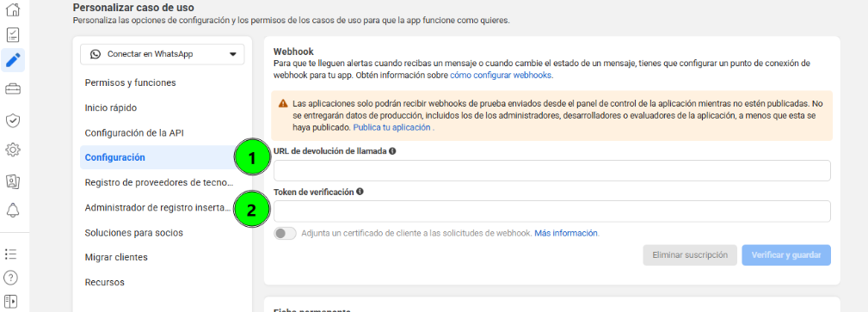Select the pencil use-case icon
This screenshot has width=868, height=312.
[13, 60]
